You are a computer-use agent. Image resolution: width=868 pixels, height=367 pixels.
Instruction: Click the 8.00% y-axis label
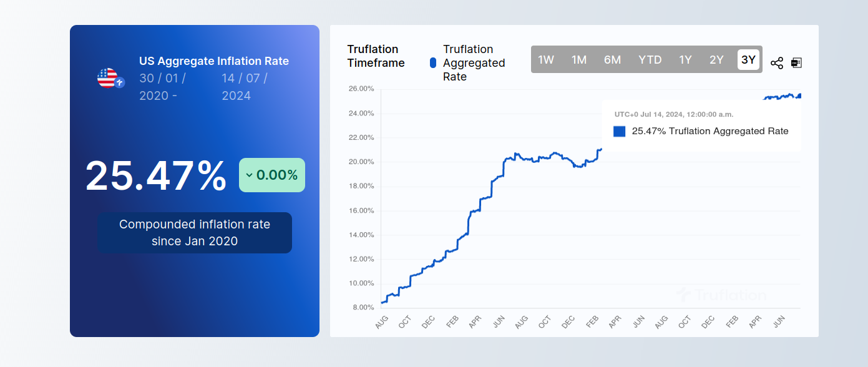pyautogui.click(x=363, y=308)
